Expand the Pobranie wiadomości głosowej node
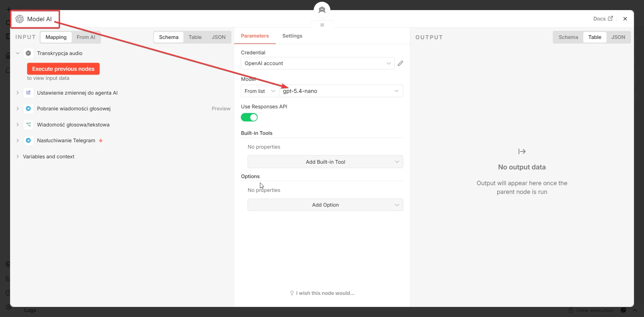The width and height of the screenshot is (644, 317). (x=18, y=109)
